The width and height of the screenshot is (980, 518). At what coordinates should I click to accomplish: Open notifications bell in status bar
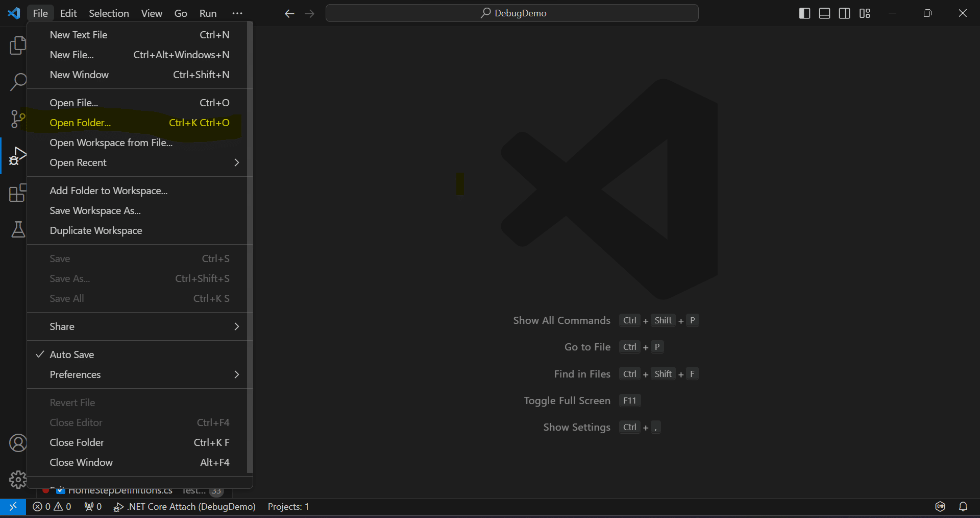pyautogui.click(x=963, y=506)
